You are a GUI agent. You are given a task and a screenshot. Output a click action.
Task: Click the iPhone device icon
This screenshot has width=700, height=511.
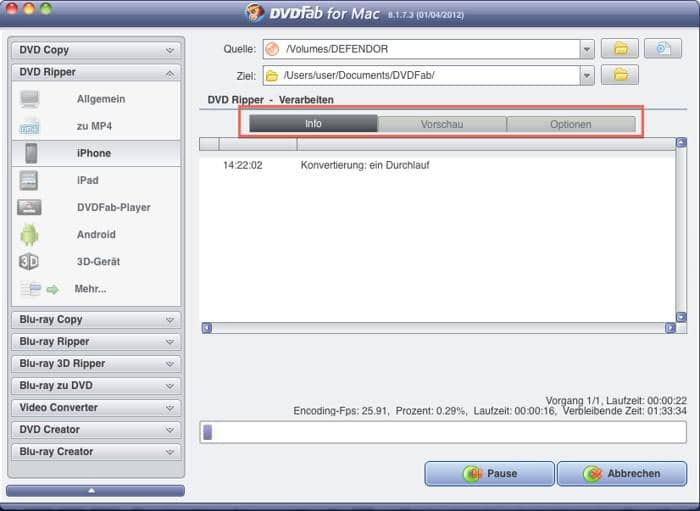[31, 153]
